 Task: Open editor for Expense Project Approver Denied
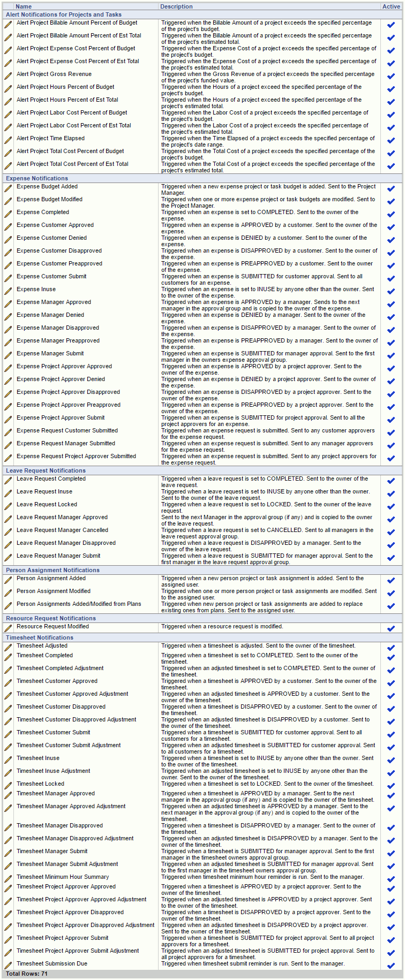click(x=8, y=381)
